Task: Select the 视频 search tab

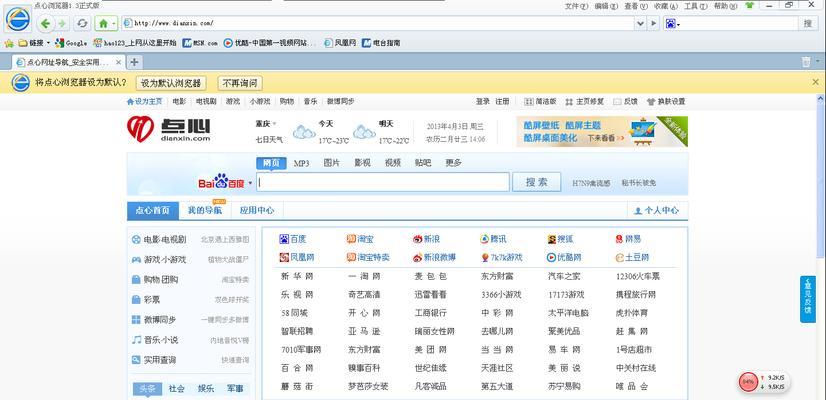Action: pos(393,163)
